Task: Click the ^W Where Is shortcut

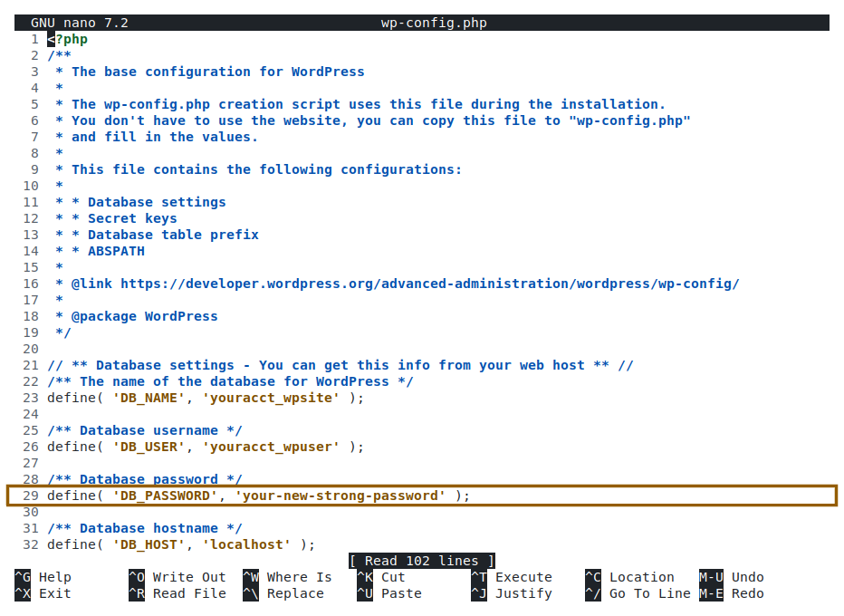Action: [287, 577]
